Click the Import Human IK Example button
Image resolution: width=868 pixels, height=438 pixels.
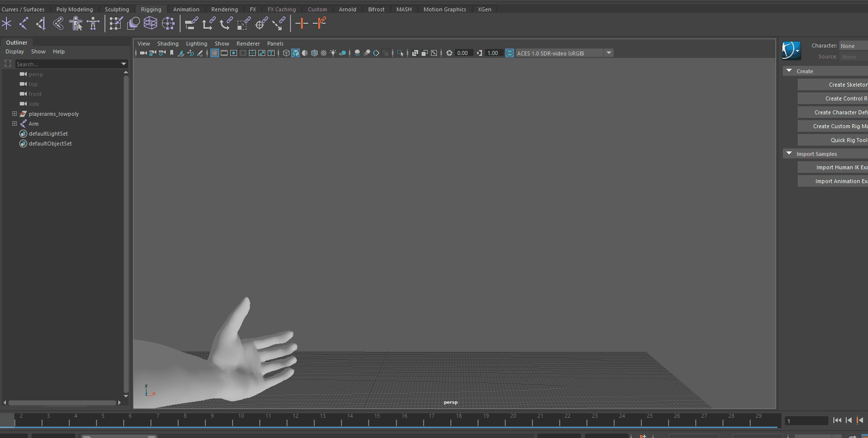pos(833,167)
